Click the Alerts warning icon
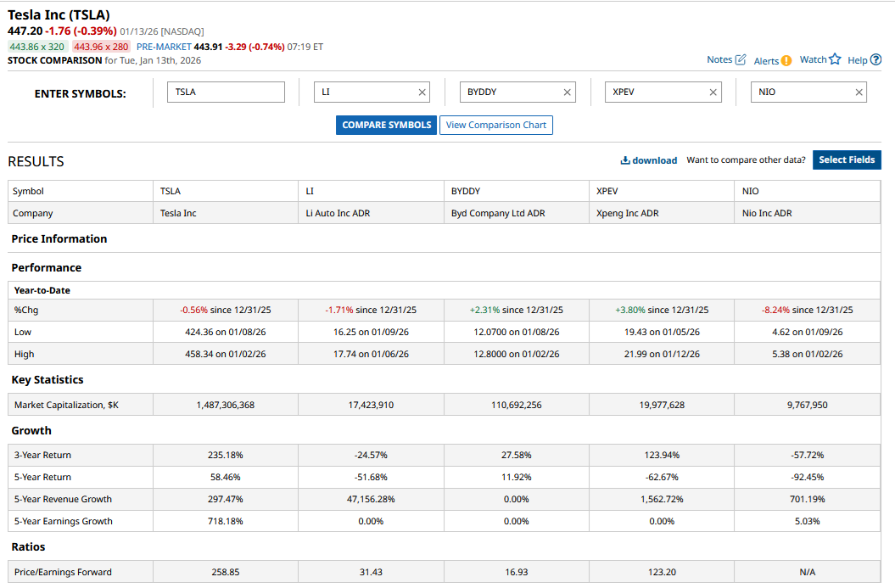The width and height of the screenshot is (895, 588). 786,60
